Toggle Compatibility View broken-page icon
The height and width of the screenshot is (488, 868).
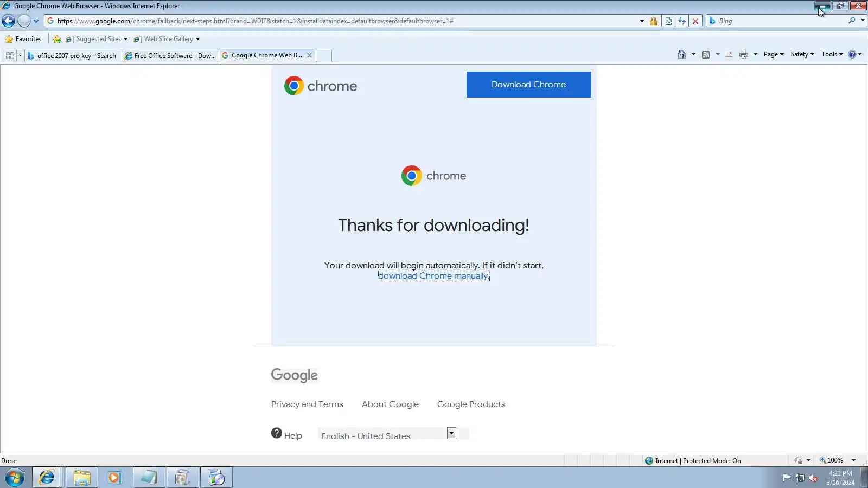668,21
